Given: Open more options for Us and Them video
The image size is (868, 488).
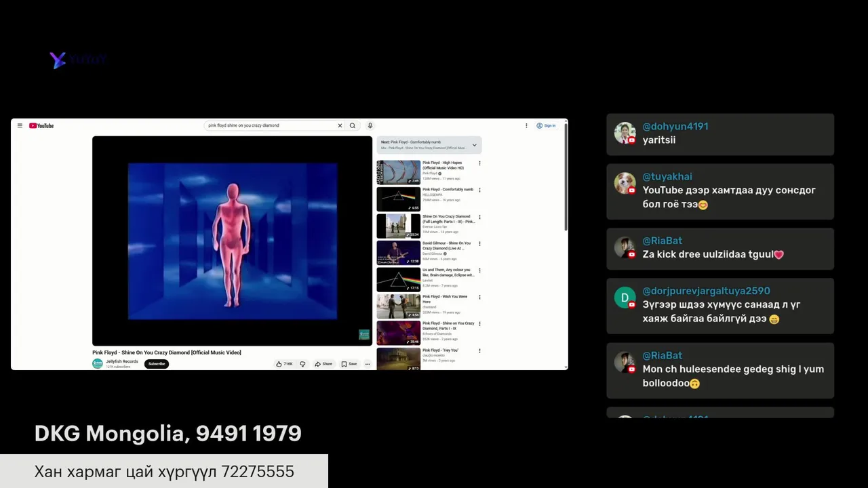Looking at the screenshot, I should (479, 270).
